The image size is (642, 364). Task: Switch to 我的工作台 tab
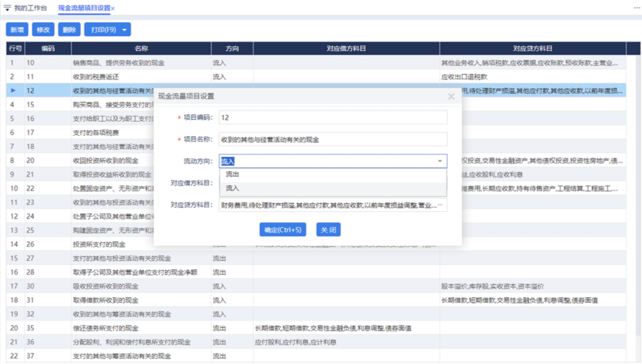tap(30, 8)
